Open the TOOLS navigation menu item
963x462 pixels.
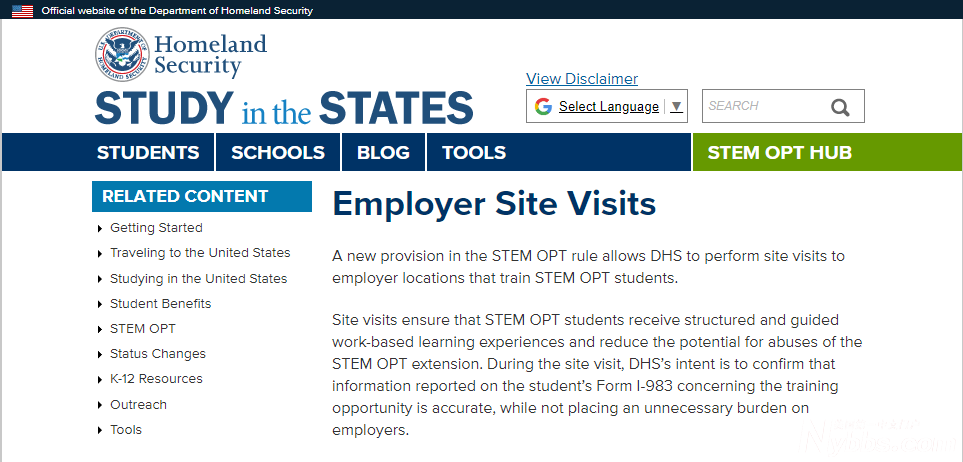474,152
